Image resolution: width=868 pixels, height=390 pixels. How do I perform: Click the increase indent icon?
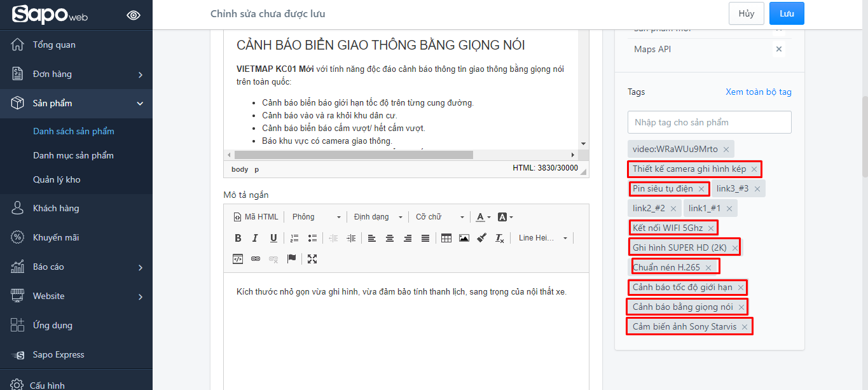tap(351, 238)
